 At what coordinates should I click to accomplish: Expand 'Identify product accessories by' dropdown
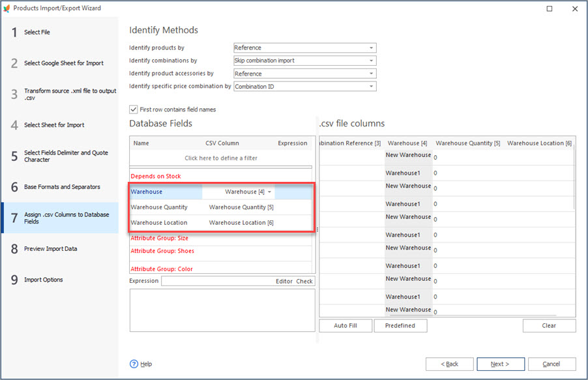pyautogui.click(x=372, y=74)
